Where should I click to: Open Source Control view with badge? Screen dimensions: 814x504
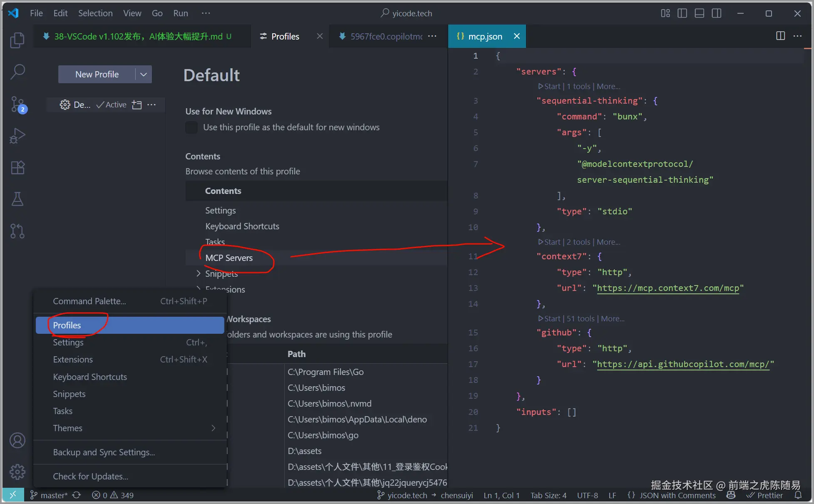click(18, 104)
